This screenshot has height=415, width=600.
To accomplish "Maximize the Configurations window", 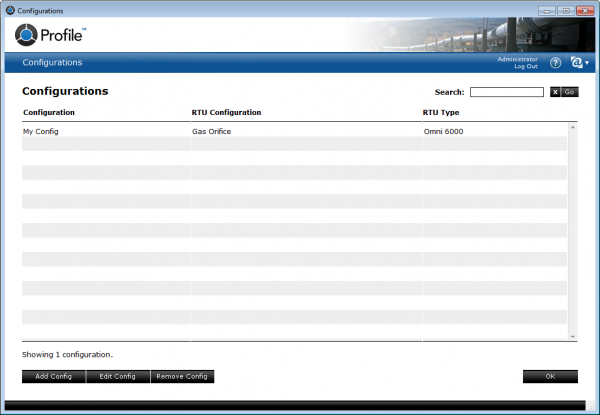I will pos(566,11).
